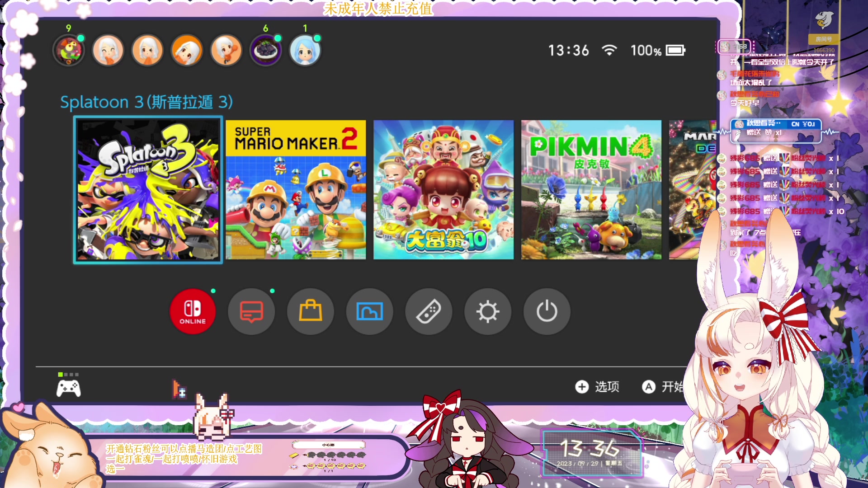This screenshot has height=488, width=868.
Task: Click the 今天好早 chat message
Action: pos(745,103)
